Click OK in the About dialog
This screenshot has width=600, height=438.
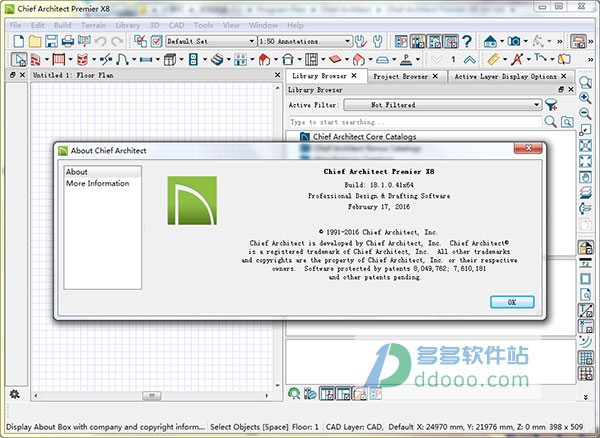[x=512, y=302]
